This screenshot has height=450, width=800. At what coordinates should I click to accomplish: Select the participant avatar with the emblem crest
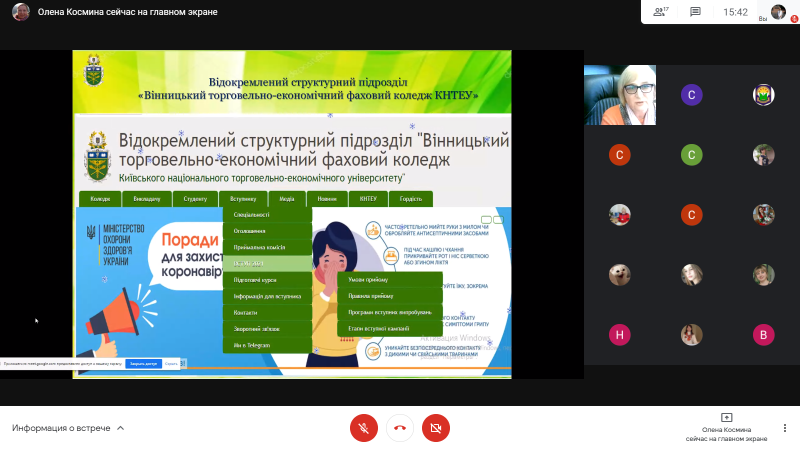click(x=764, y=95)
